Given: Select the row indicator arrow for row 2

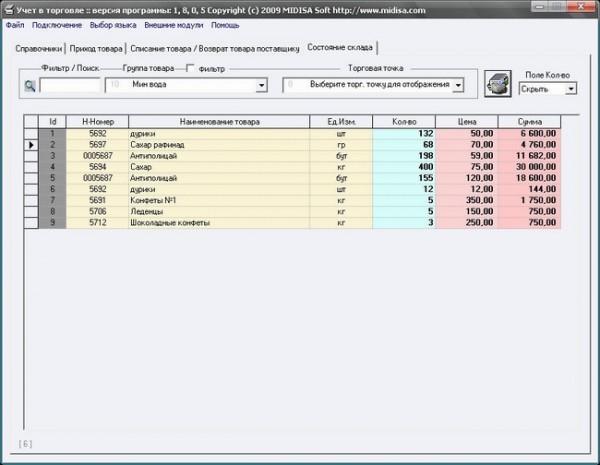Looking at the screenshot, I should (x=30, y=144).
